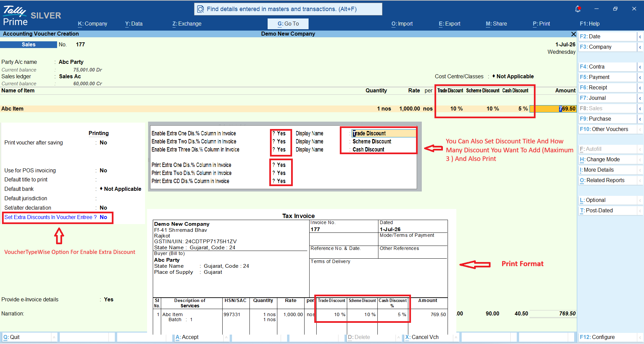The width and height of the screenshot is (644, 344).
Task: Open the Y: Data menu
Action: pyautogui.click(x=134, y=24)
